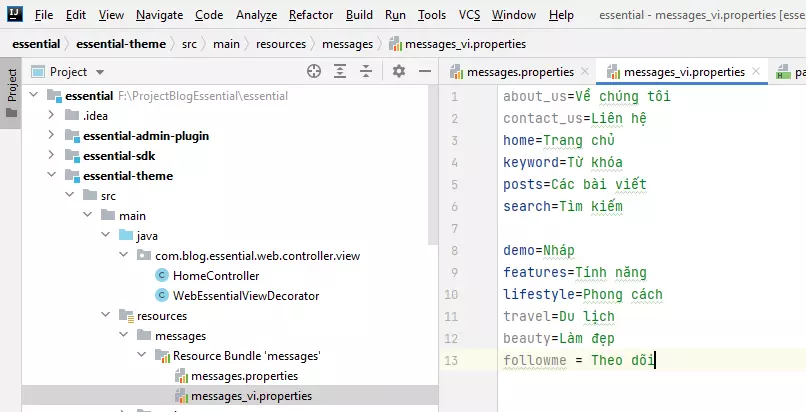Click the Locate/Select Opened File target icon
806x412 pixels.
coord(314,71)
